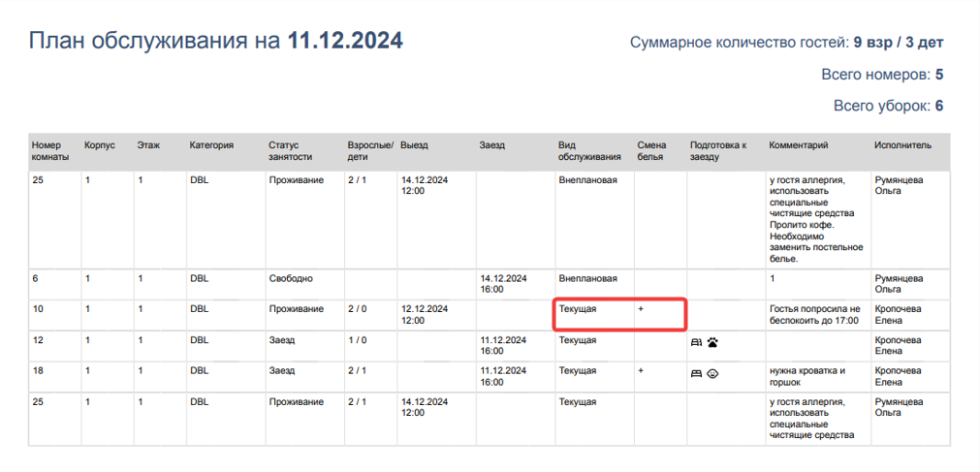980x472 pixels.
Task: Click "Текущая" service type in room 12 row
Action: (578, 340)
